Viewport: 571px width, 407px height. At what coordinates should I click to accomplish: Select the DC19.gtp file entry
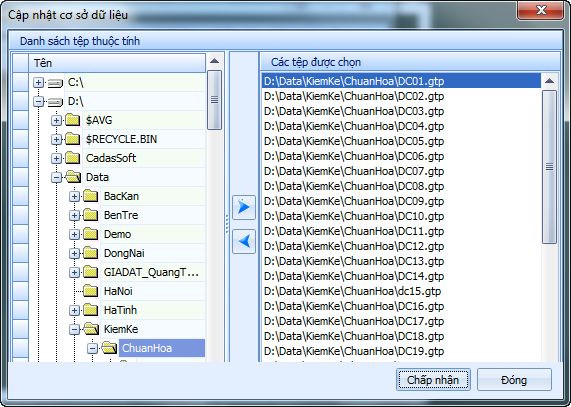tap(401, 351)
